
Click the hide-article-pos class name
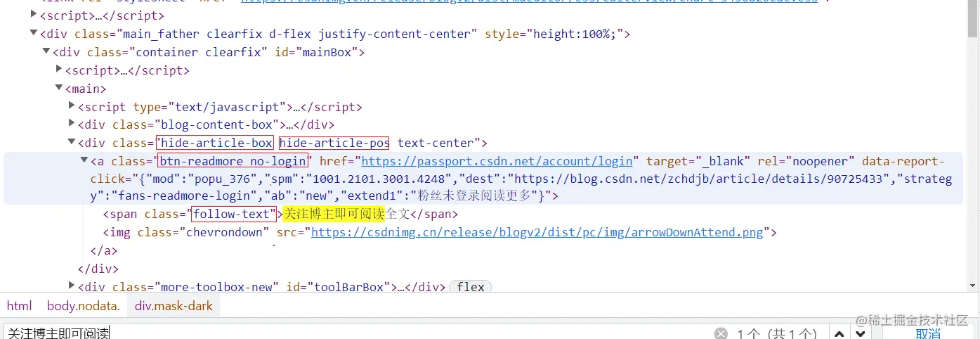pos(334,143)
